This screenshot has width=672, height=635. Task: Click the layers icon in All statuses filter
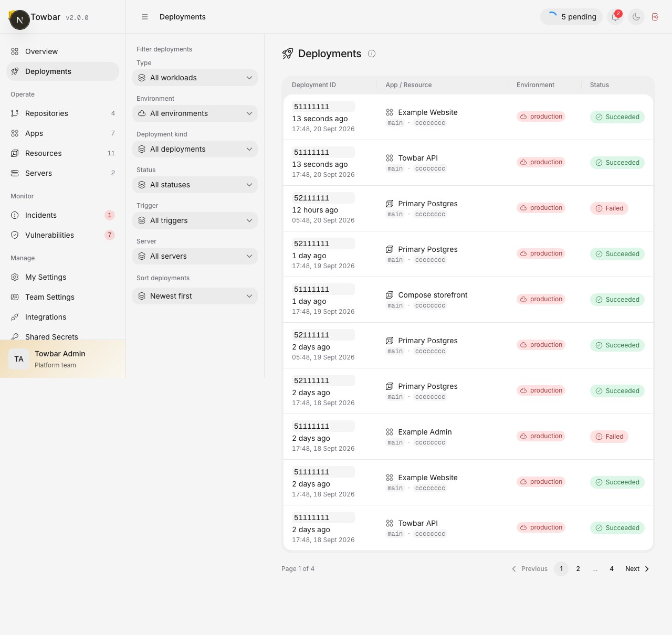coord(142,185)
